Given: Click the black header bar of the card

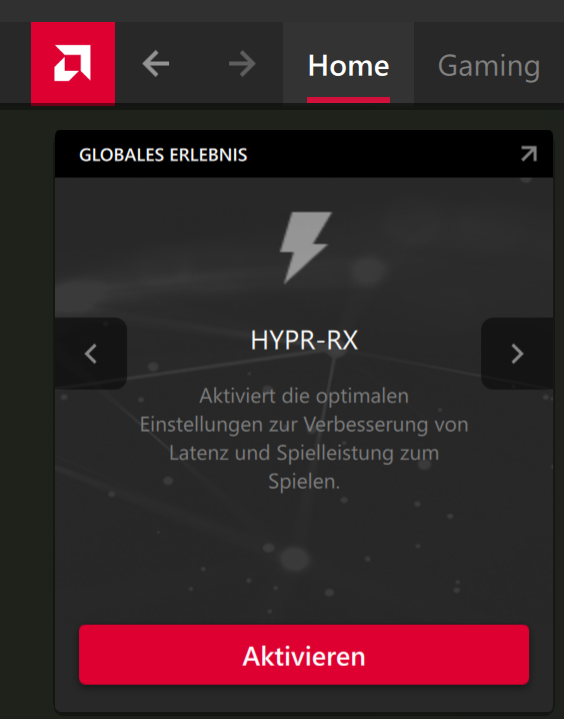Looking at the screenshot, I should [304, 154].
